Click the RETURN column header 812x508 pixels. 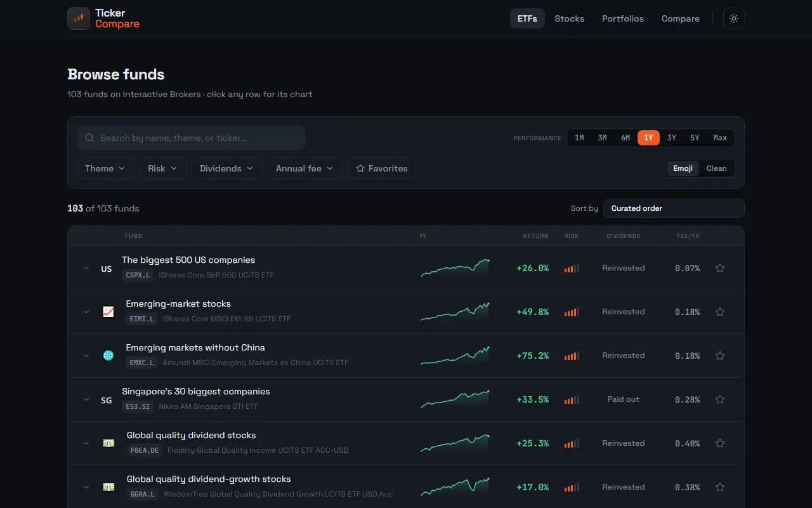[535, 236]
